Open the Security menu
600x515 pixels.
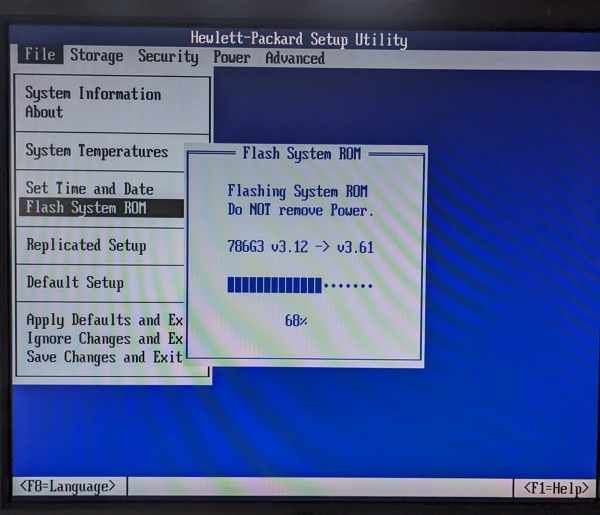click(168, 57)
